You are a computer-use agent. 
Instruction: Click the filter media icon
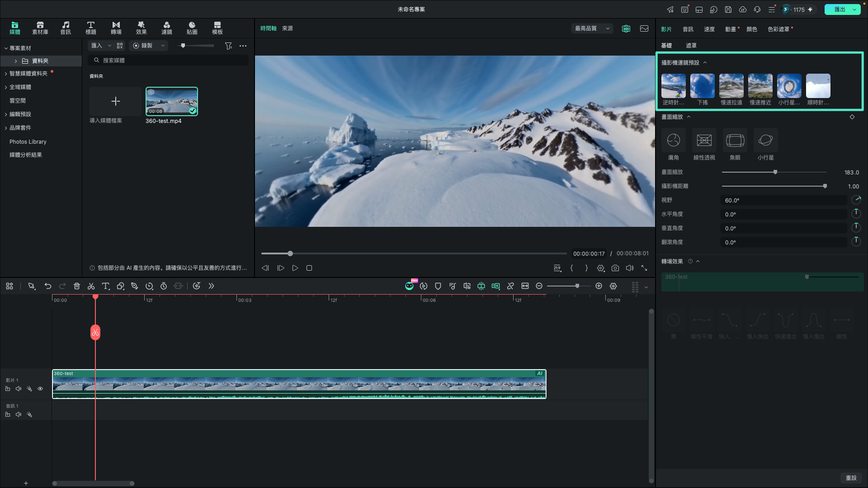pyautogui.click(x=228, y=46)
